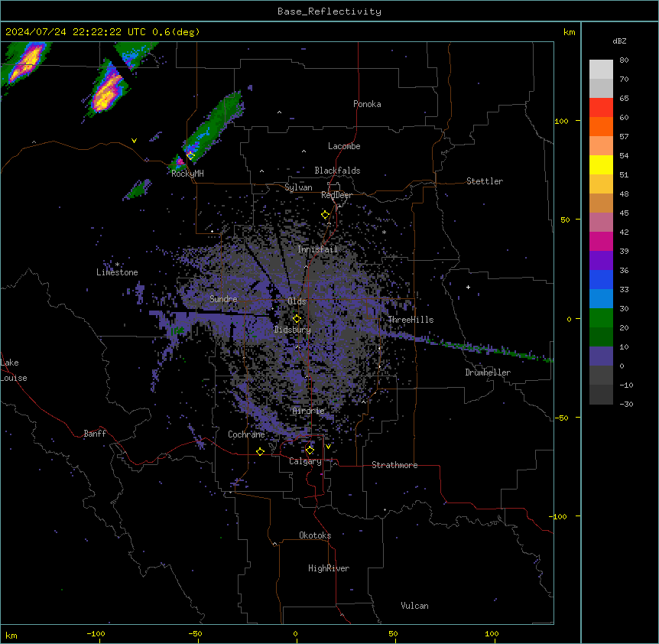Click the Lacombe city label

344,146
